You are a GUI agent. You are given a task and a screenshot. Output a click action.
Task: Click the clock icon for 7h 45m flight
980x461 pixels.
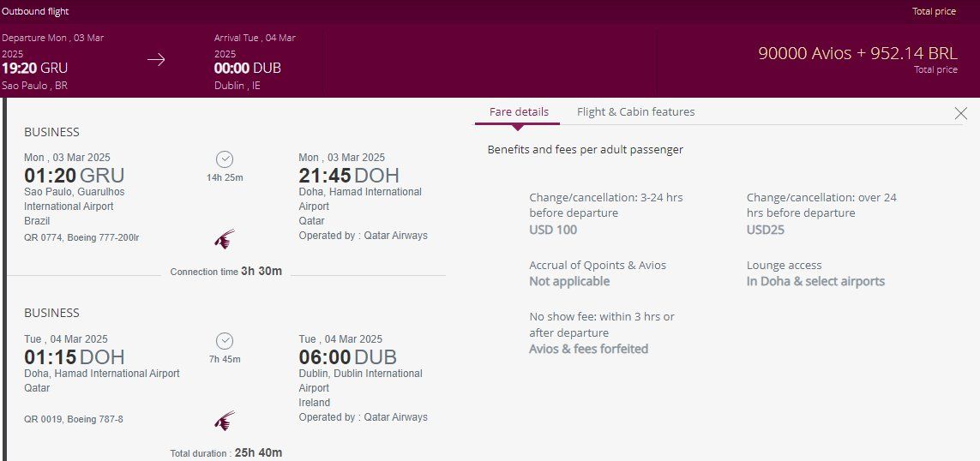coord(225,341)
